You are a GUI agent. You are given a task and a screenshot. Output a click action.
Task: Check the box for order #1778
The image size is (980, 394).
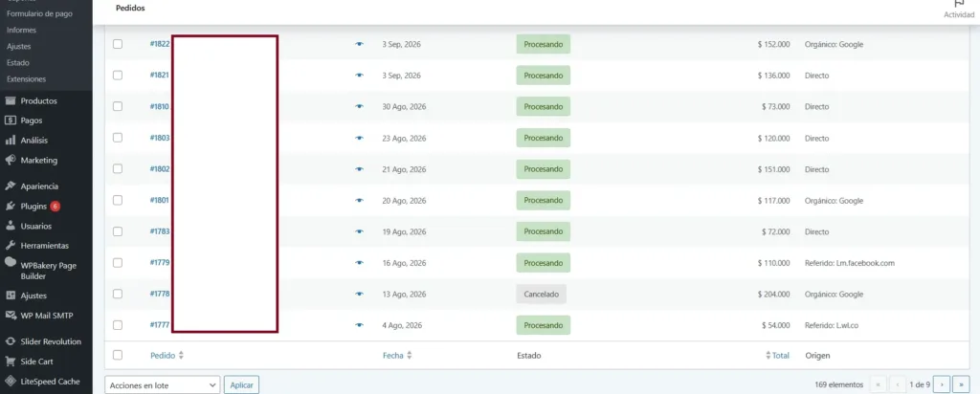click(118, 294)
